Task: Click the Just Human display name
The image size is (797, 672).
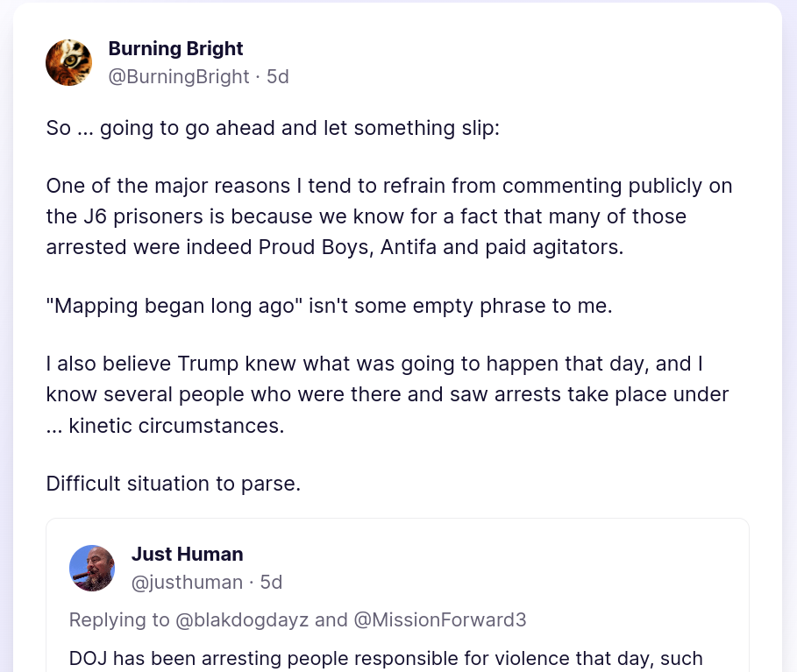Action: (x=187, y=554)
